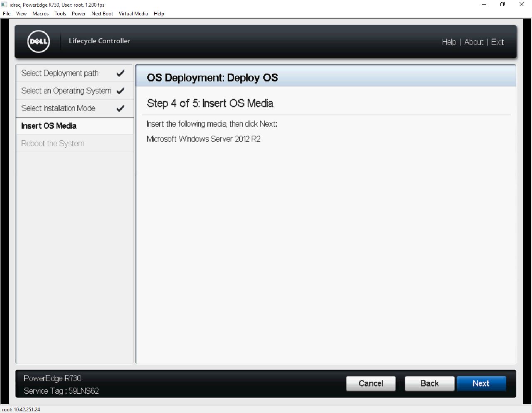The height and width of the screenshot is (413, 532).
Task: Click the Cancel button
Action: 371,383
